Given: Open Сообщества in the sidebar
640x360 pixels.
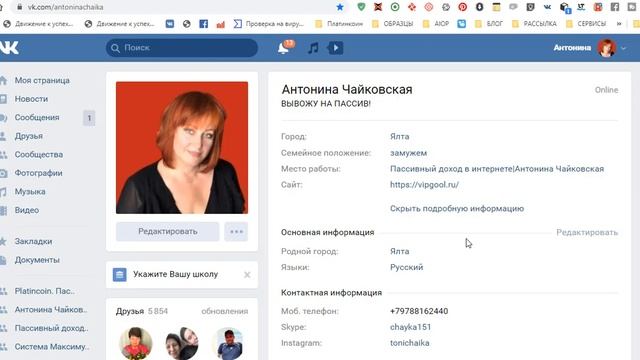Looking at the screenshot, I should click(x=39, y=155).
